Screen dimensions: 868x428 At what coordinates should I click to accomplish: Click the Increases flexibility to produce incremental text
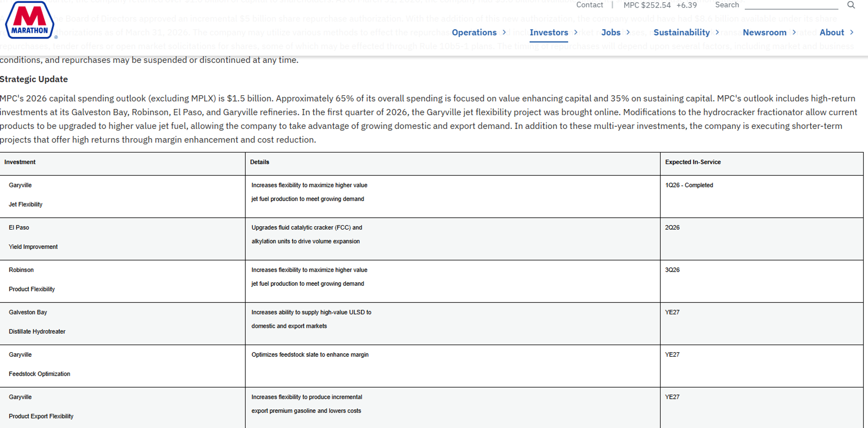tap(307, 397)
